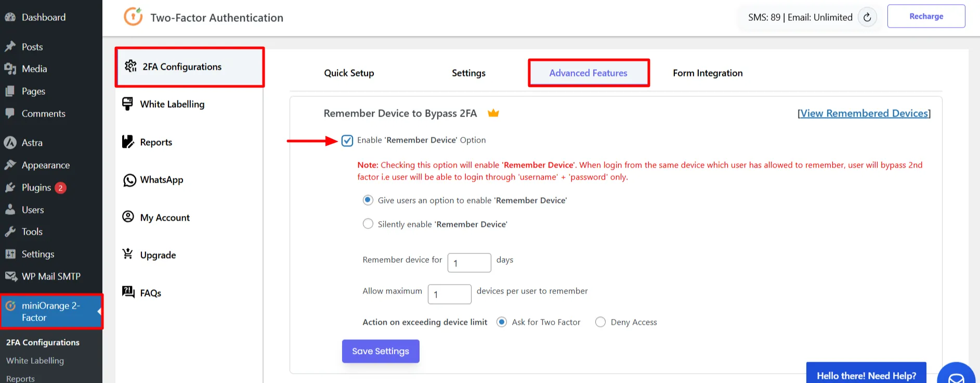This screenshot has width=980, height=383.
Task: Click the Dashboard gauge icon
Action: [x=10, y=17]
